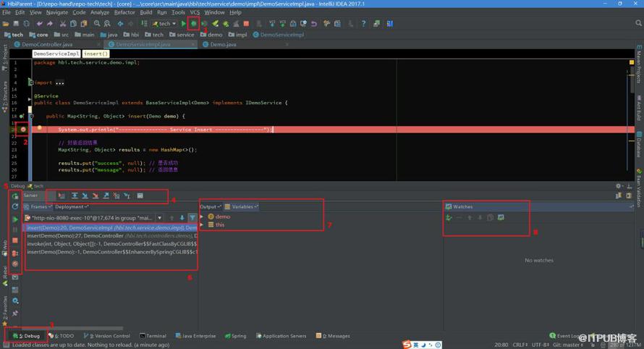Click 'core' module in navigation breadcrumb

click(x=38, y=35)
